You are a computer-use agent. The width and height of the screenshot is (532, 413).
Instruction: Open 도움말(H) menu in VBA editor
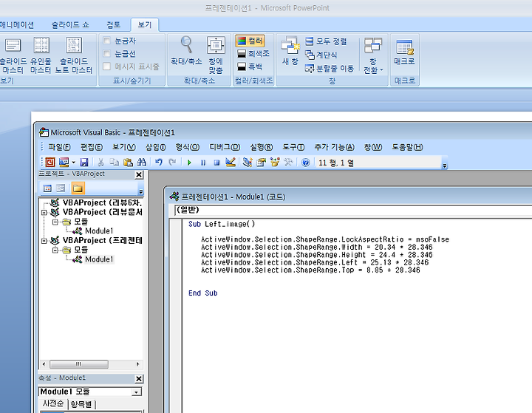(x=407, y=147)
